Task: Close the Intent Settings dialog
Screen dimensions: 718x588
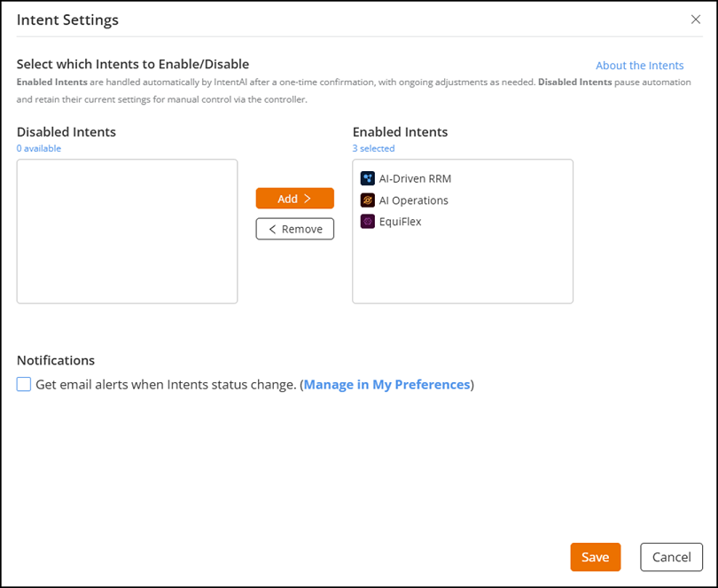Action: (696, 20)
